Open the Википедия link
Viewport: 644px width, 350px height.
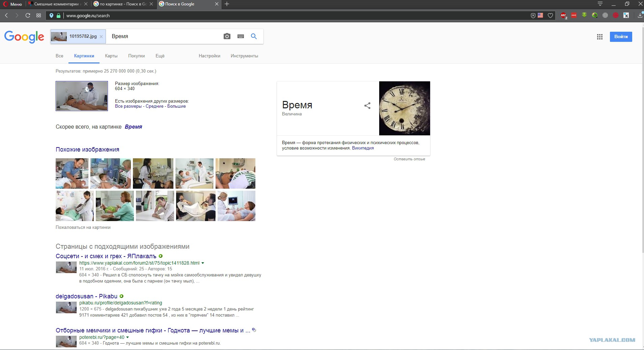pyautogui.click(x=363, y=148)
